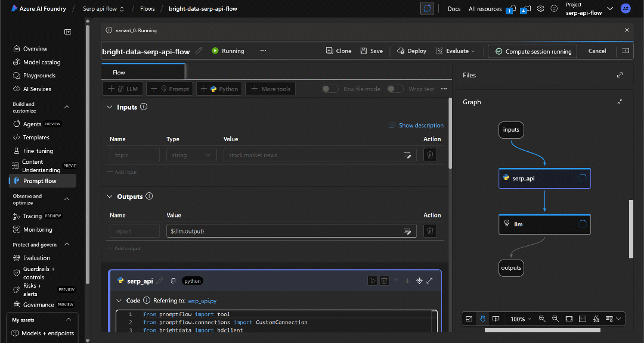Click the zoom in icon in graph toolbar
The image size is (644, 343).
click(x=542, y=319)
